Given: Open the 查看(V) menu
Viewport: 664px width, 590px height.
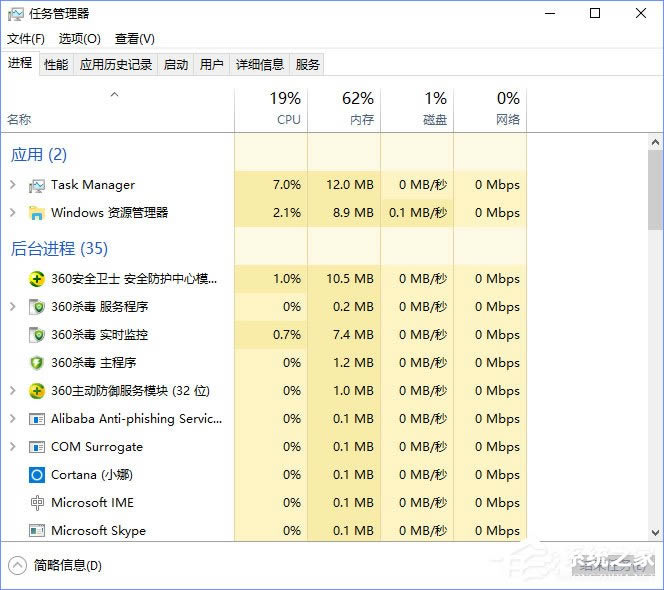Looking at the screenshot, I should pos(135,39).
